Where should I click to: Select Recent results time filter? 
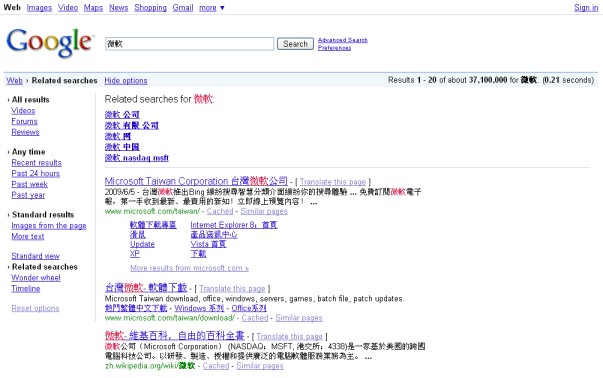click(x=37, y=163)
